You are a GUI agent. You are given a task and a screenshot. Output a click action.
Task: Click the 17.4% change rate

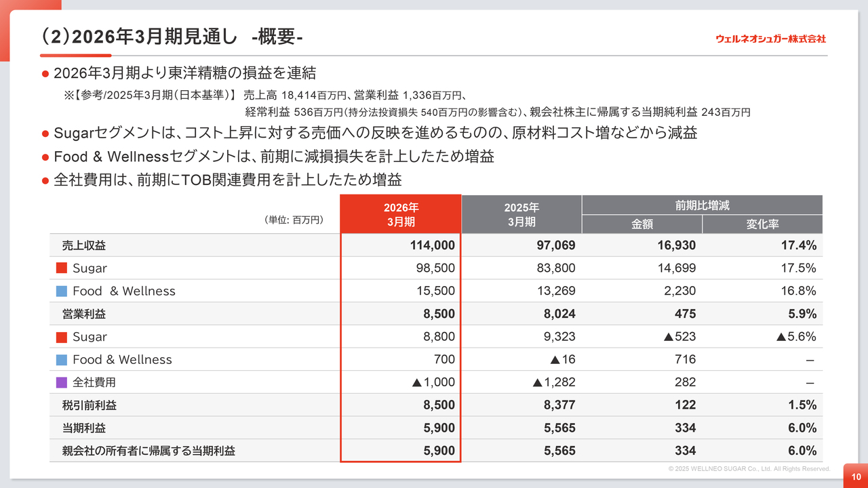tap(797, 245)
